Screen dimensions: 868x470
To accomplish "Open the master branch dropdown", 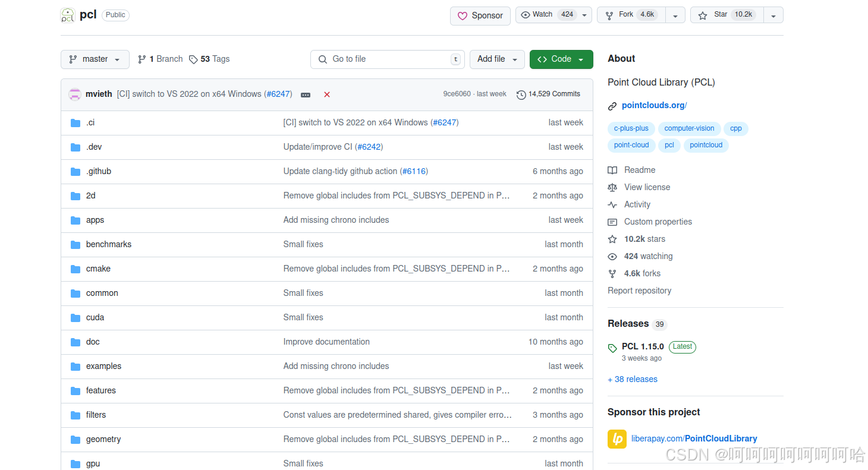I will click(95, 59).
